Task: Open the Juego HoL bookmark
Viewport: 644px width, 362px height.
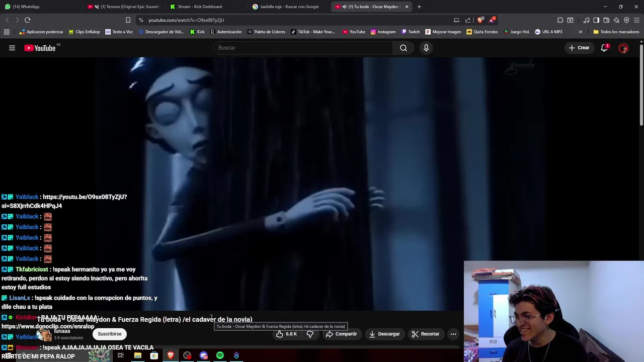Action: (516, 32)
